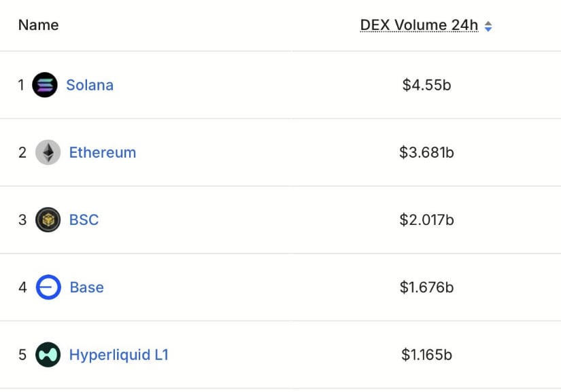Image resolution: width=561 pixels, height=392 pixels.
Task: Click the Solana chain logo icon
Action: [45, 85]
